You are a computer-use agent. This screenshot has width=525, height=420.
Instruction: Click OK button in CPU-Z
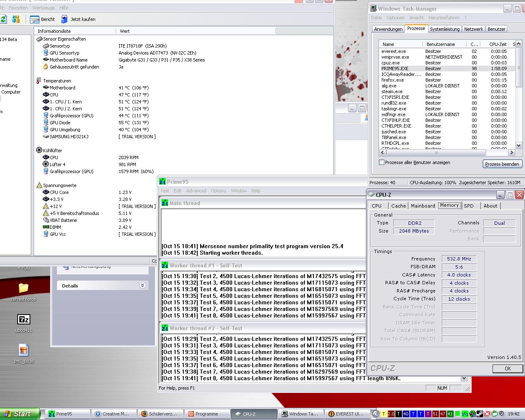pos(508,369)
